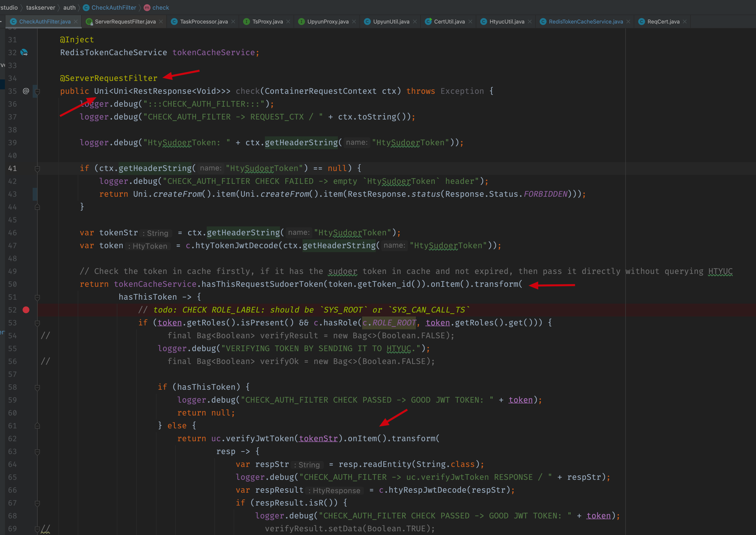Click the @Inject annotation on line 31
The height and width of the screenshot is (535, 756).
click(x=77, y=40)
